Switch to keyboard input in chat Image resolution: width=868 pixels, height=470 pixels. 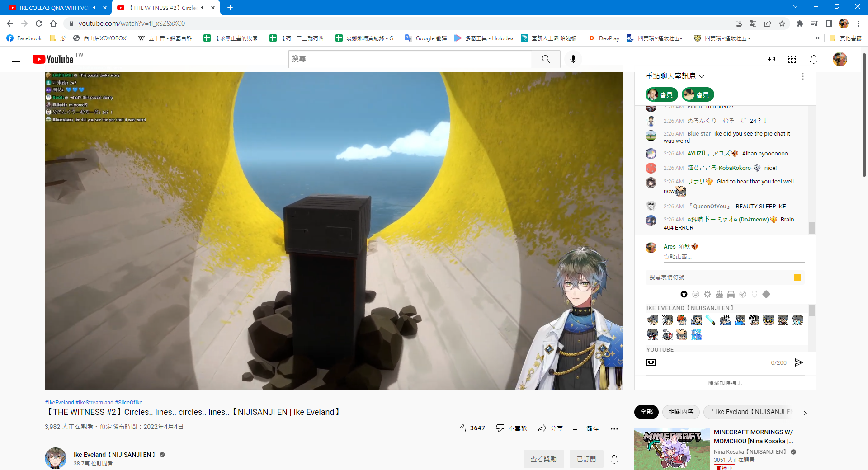(651, 362)
